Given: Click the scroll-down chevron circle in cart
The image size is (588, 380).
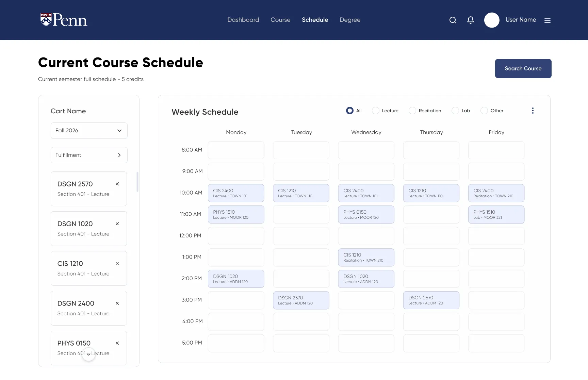Looking at the screenshot, I should tap(88, 354).
